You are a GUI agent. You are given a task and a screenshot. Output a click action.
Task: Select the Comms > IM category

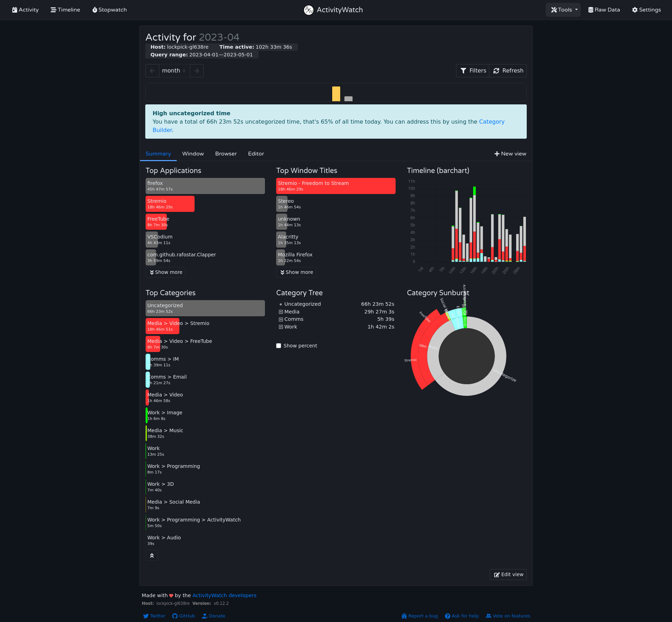(x=163, y=362)
